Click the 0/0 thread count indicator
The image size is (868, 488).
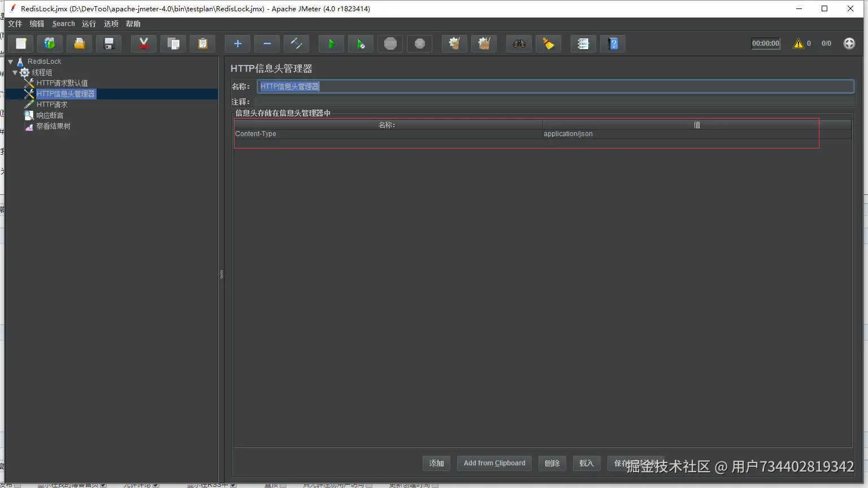click(x=826, y=43)
